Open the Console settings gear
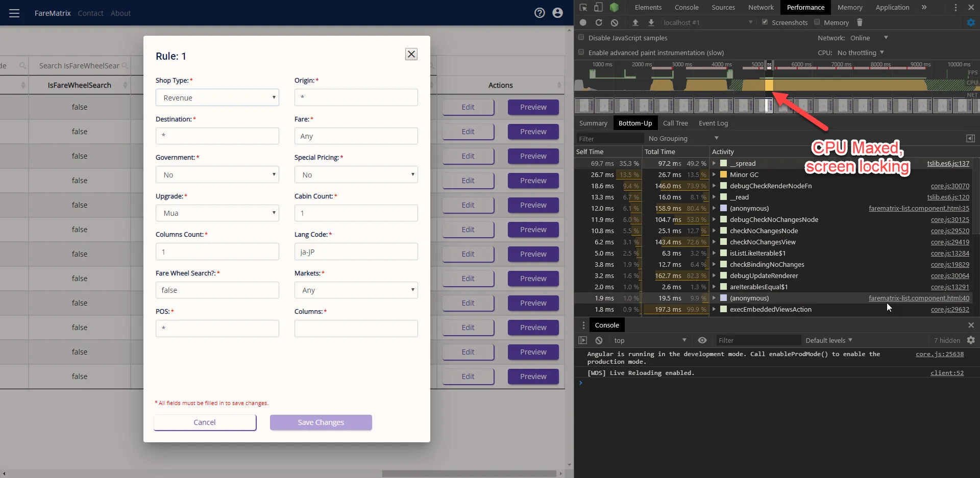 (971, 340)
